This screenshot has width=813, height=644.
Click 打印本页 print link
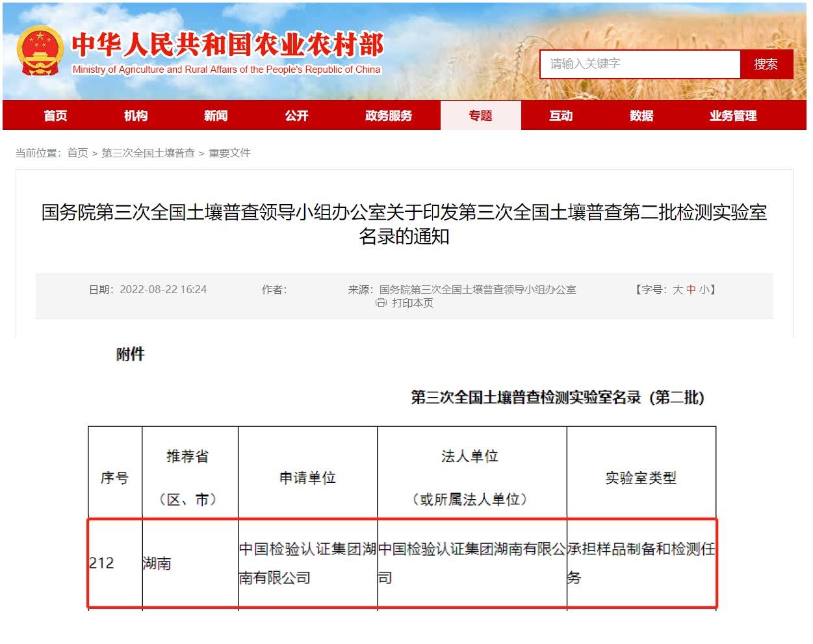(x=413, y=303)
